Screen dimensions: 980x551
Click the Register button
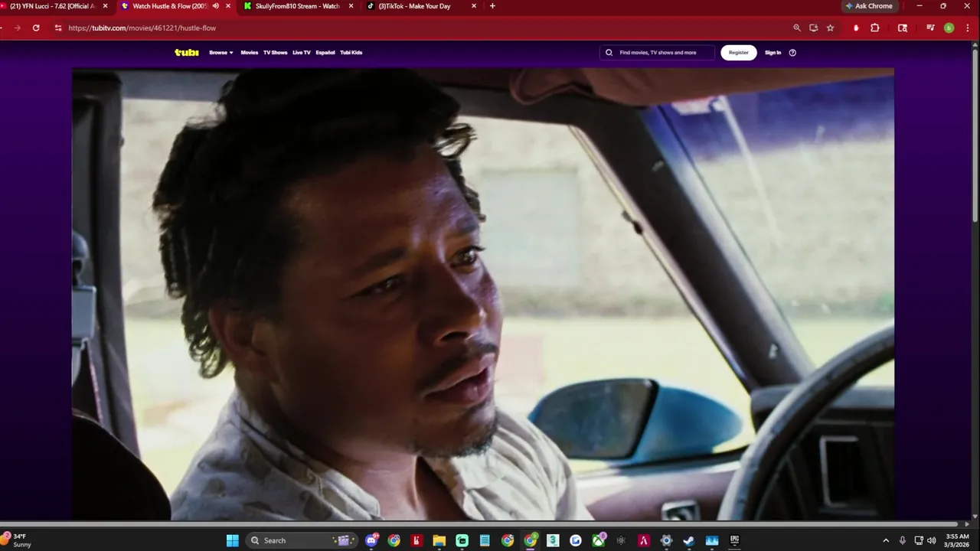coord(739,53)
